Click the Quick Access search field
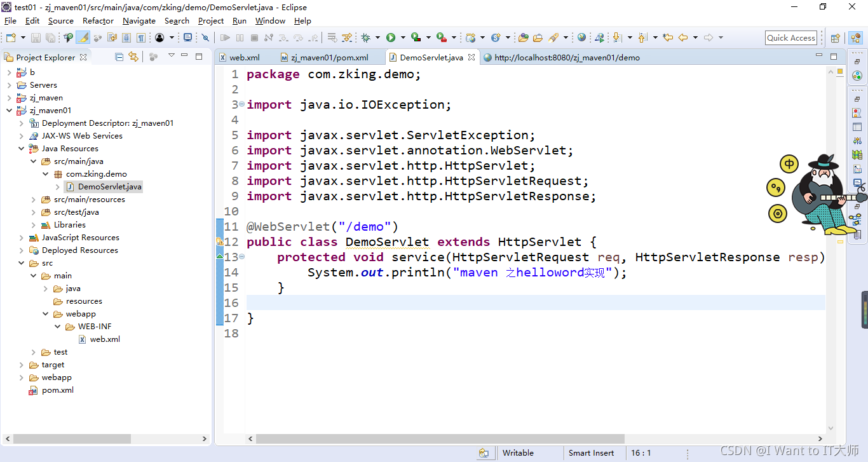Screen dimensions: 868x462 [x=790, y=38]
